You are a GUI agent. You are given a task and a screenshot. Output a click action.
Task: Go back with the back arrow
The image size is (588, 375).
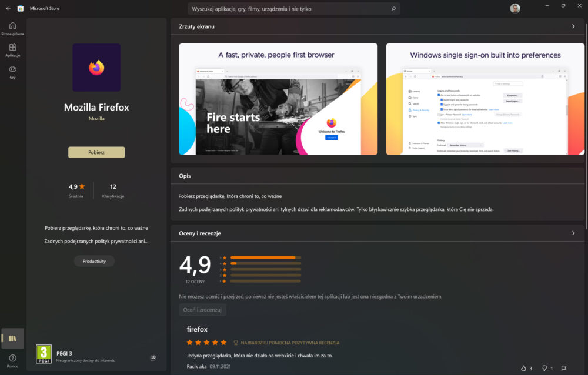[8, 8]
